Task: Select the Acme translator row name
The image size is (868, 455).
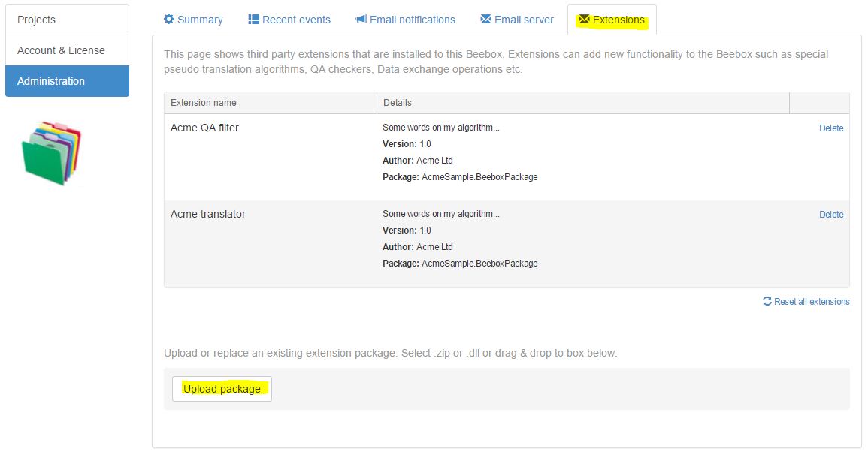Action: point(208,214)
